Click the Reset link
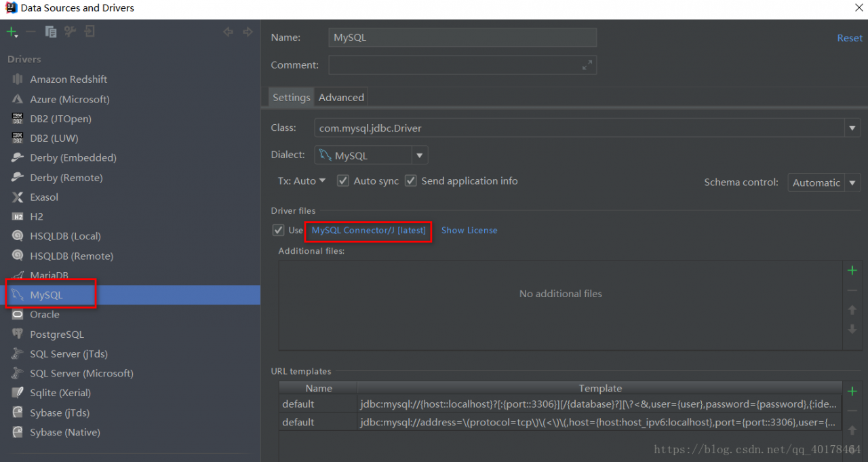The image size is (868, 462). (x=850, y=38)
